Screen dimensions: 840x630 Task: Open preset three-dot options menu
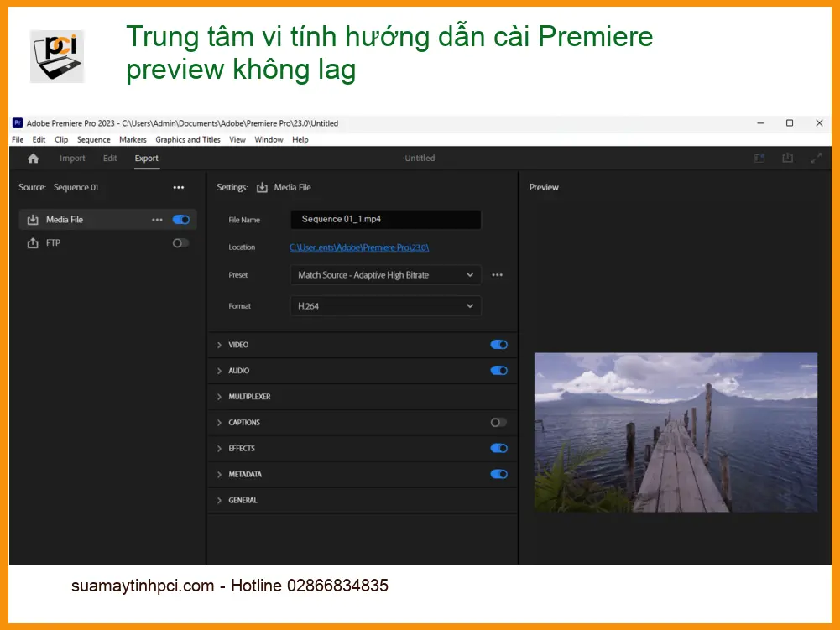pos(497,275)
